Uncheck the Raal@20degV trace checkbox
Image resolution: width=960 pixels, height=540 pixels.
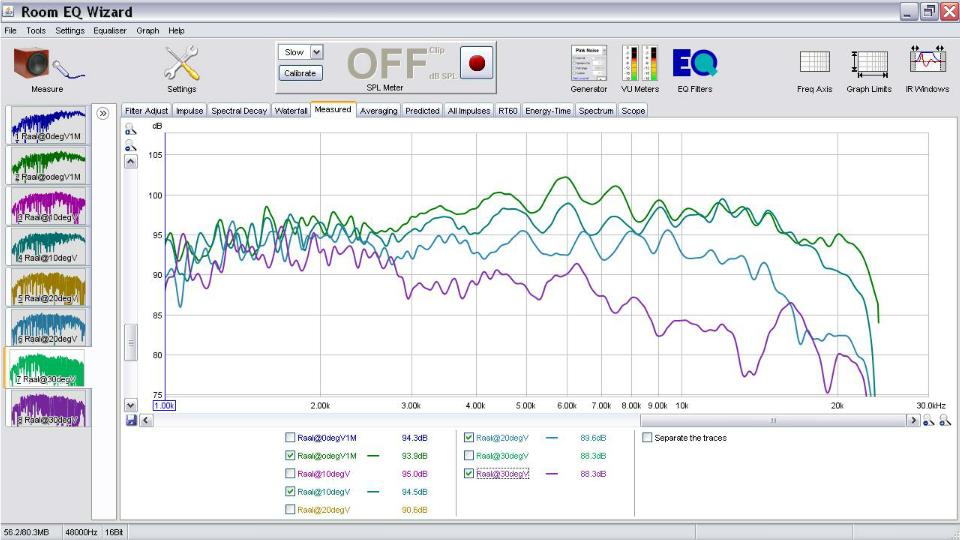469,438
